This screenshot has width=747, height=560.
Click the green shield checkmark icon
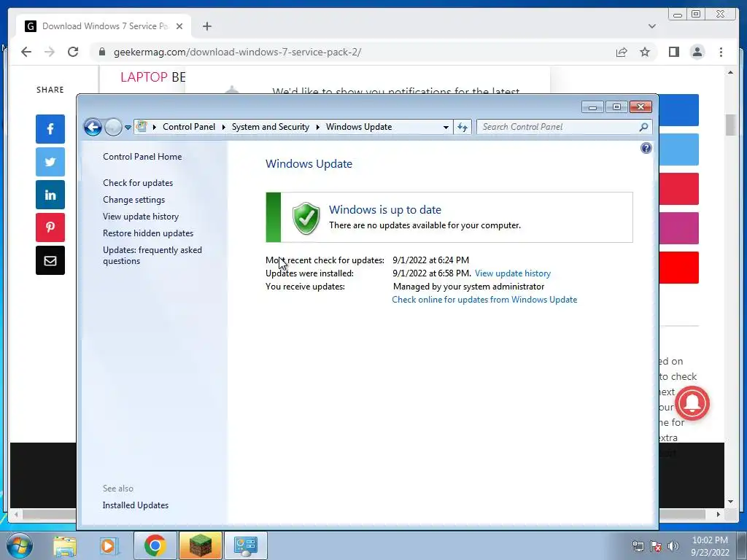tap(306, 218)
